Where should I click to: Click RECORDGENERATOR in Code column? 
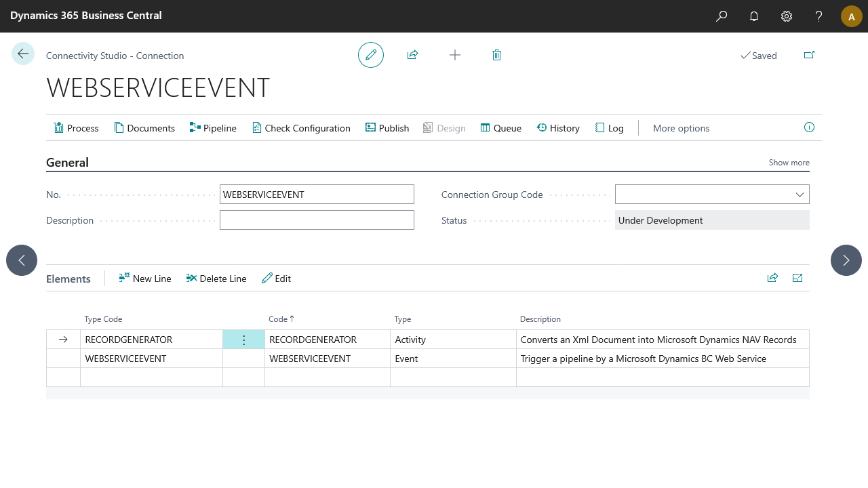[328, 340]
